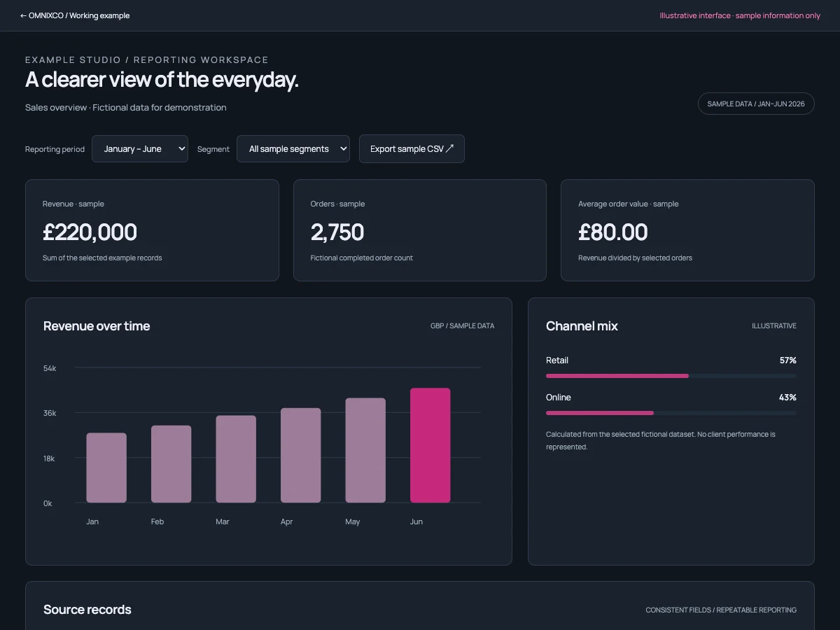
Task: Click the Export sample CSV button
Action: 412,148
